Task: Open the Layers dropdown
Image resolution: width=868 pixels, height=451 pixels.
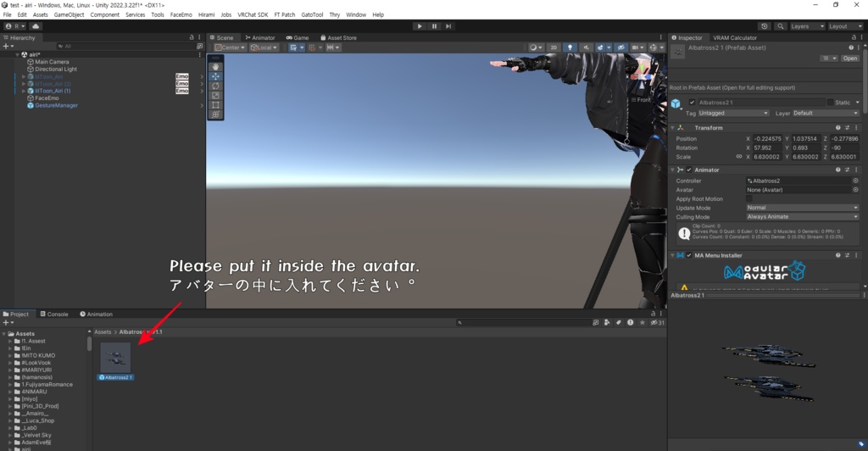Action: (x=807, y=26)
